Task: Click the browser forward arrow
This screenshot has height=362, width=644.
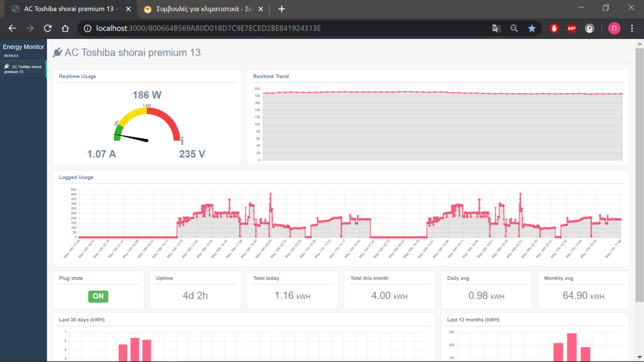Action: 30,29
